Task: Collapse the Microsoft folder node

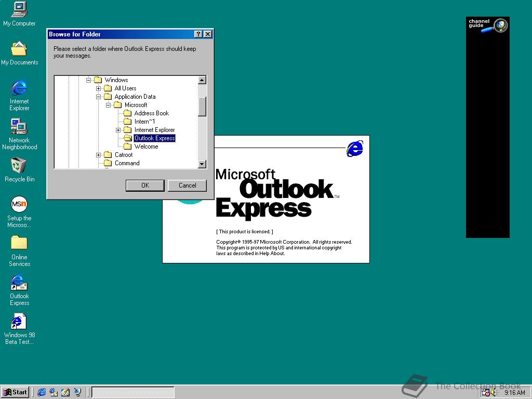Action: point(108,105)
